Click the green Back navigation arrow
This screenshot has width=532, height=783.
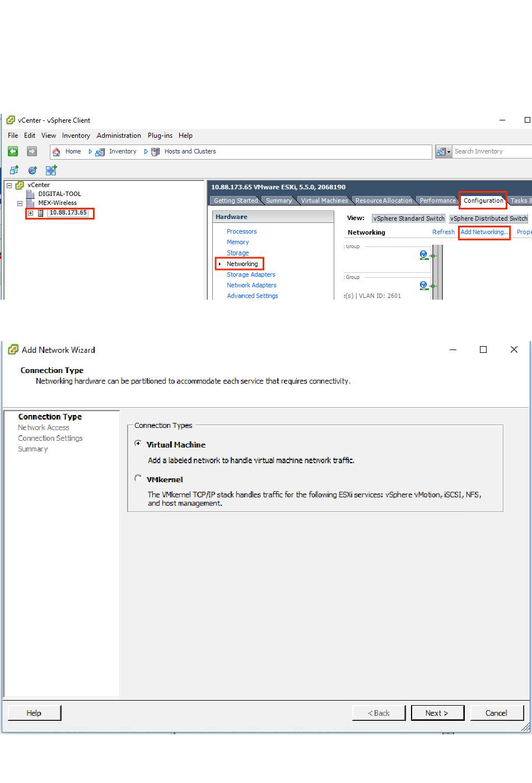(x=13, y=151)
